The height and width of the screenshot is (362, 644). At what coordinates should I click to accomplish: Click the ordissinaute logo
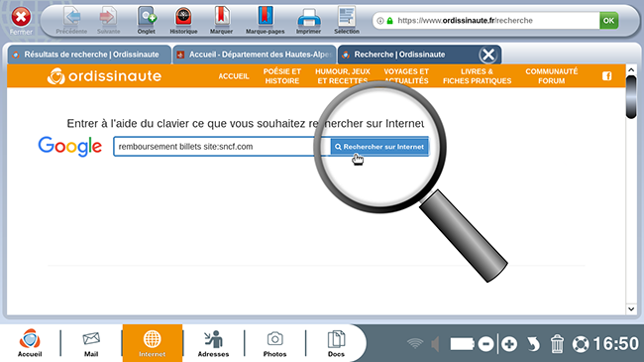point(104,76)
